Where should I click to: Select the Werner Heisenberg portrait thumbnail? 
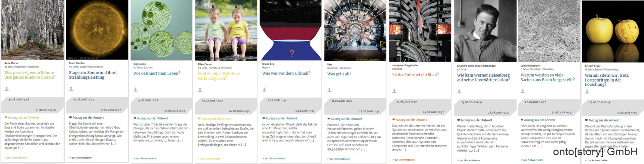click(485, 31)
